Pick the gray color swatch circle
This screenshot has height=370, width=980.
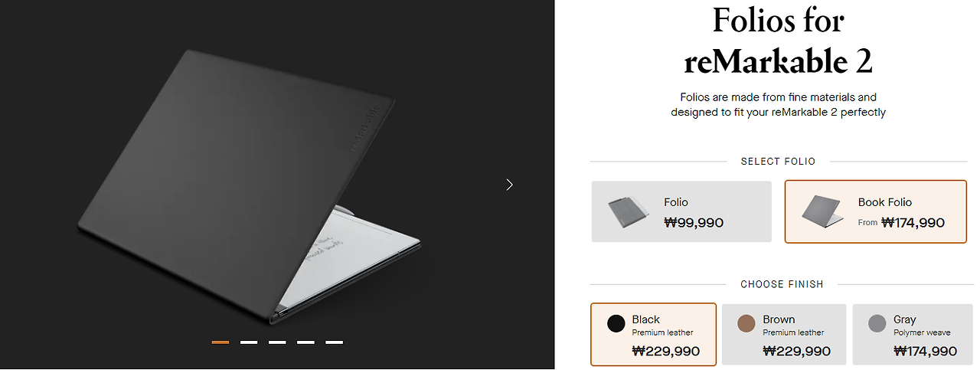tap(877, 323)
